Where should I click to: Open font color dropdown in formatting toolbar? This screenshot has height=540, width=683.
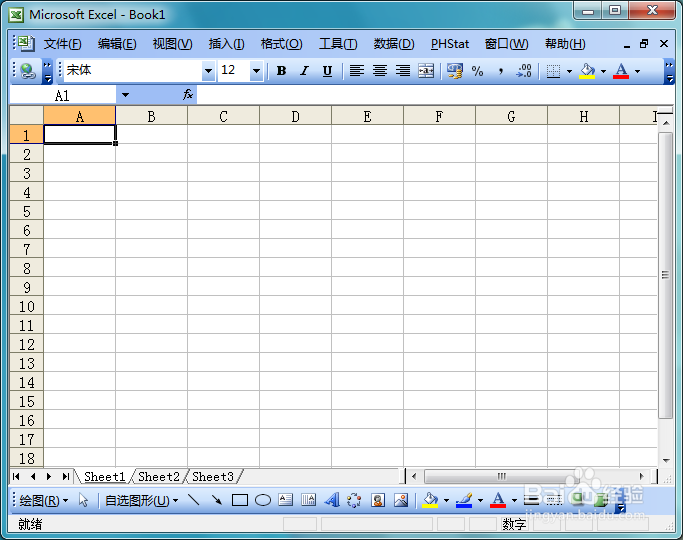click(637, 71)
